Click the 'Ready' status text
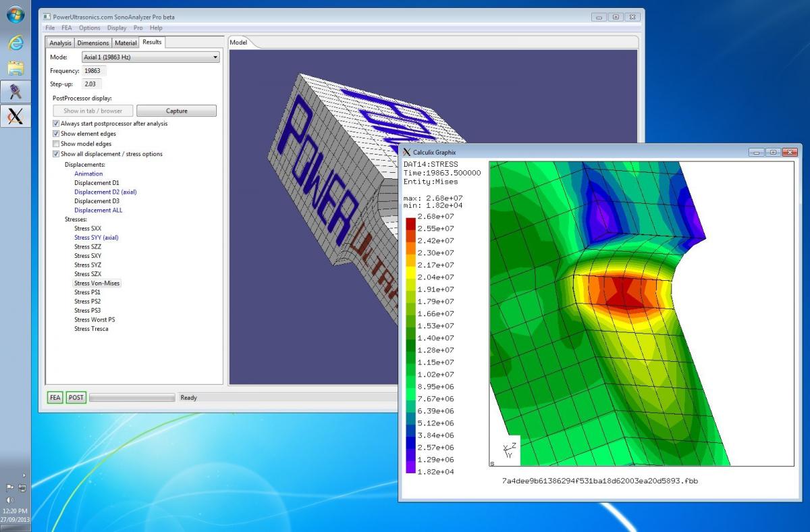Screen dimensions: 810x532 point(189,398)
